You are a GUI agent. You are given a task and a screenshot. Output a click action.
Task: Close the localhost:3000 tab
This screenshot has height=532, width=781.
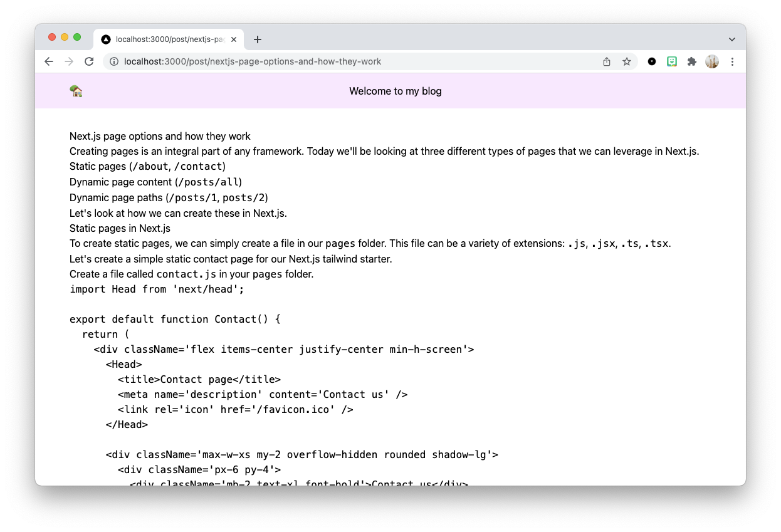[x=234, y=39]
